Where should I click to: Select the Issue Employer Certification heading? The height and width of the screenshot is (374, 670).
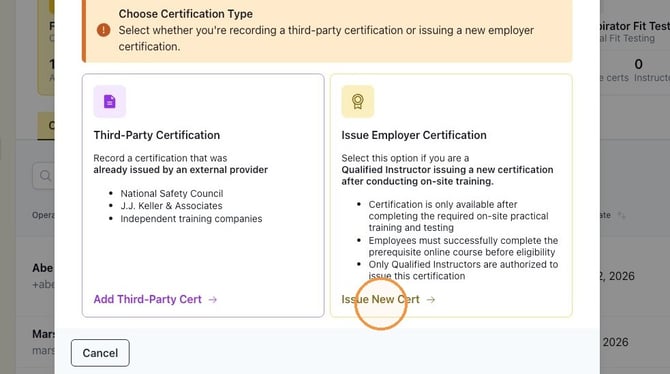(414, 135)
